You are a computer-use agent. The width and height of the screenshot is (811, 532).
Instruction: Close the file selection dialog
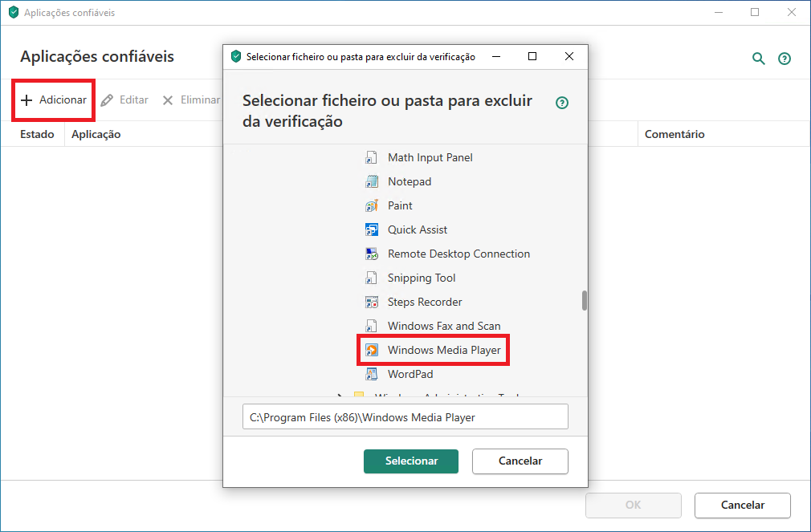[569, 56]
